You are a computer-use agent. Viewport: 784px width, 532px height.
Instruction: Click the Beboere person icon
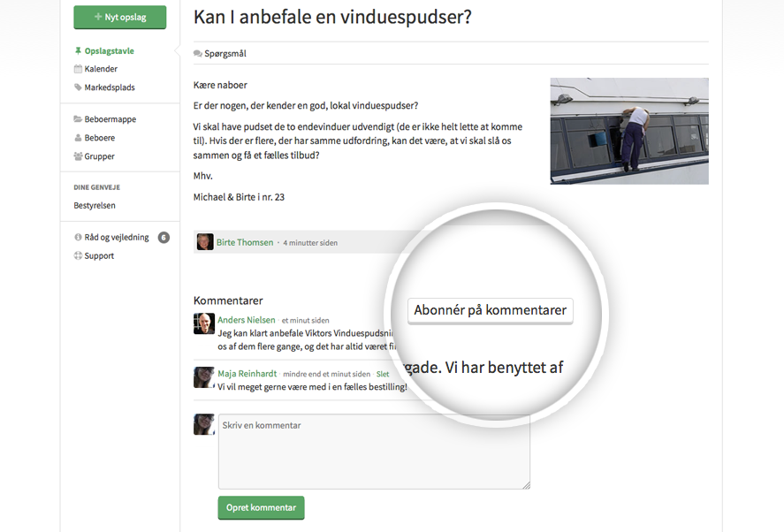point(78,138)
